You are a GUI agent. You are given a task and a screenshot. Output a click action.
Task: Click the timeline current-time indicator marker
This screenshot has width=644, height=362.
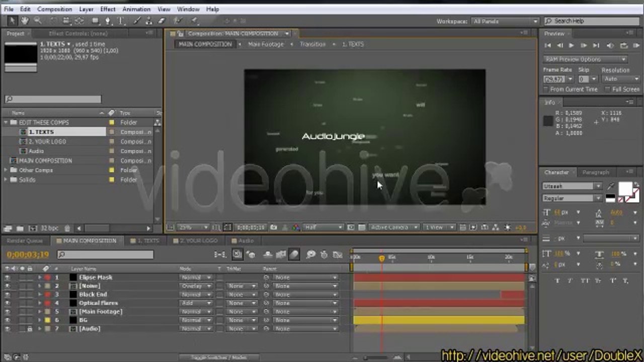pyautogui.click(x=381, y=258)
